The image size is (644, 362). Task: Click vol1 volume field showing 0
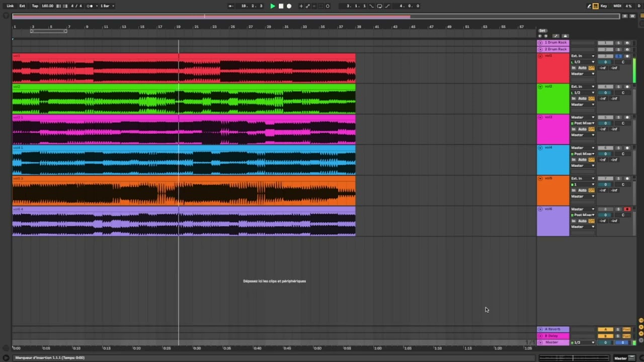coord(606,62)
